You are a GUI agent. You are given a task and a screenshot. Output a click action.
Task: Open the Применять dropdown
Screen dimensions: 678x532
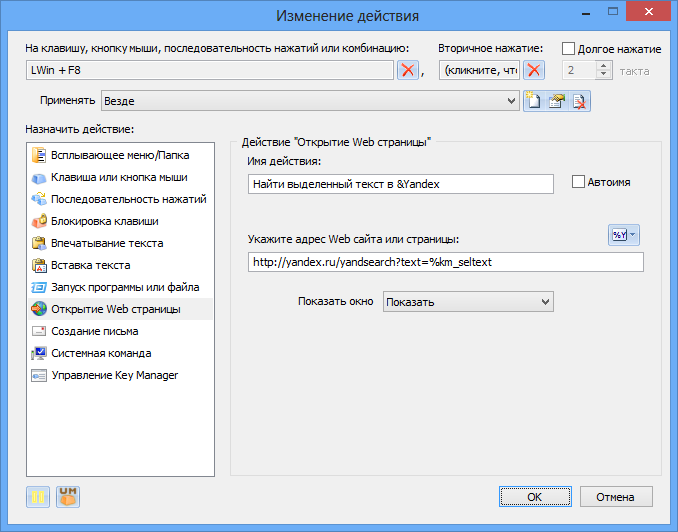tap(310, 101)
